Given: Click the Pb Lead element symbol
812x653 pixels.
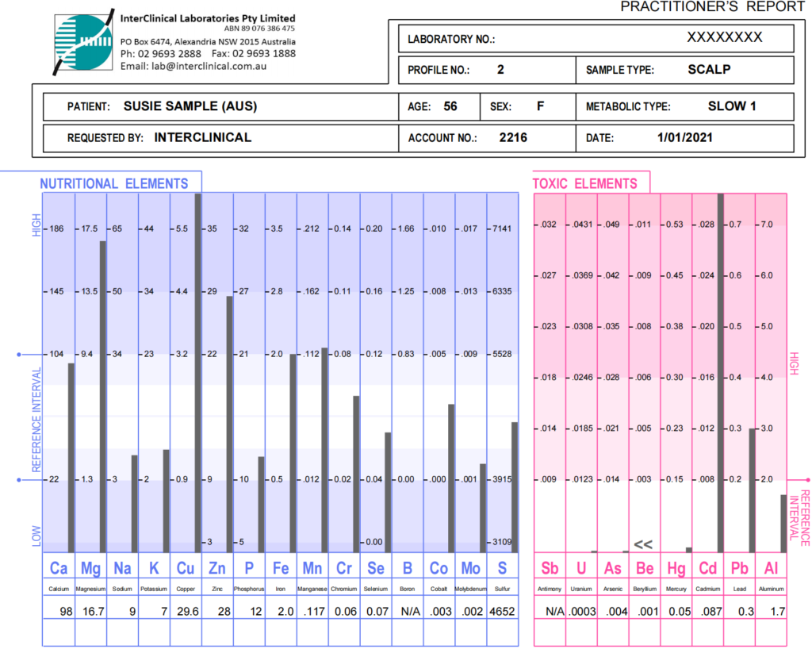Looking at the screenshot, I should click(x=740, y=569).
